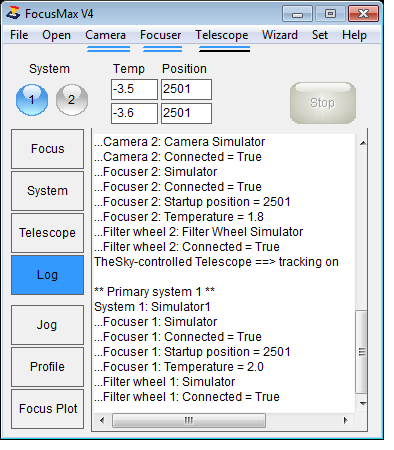The image size is (394, 450).
Task: Click the Focus button
Action: tap(47, 149)
